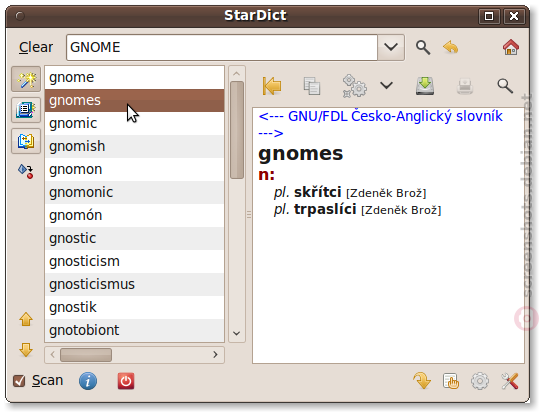Viewport: 539px width, 412px height.
Task: Click the word list scroll up arrow
Action: [236, 74]
